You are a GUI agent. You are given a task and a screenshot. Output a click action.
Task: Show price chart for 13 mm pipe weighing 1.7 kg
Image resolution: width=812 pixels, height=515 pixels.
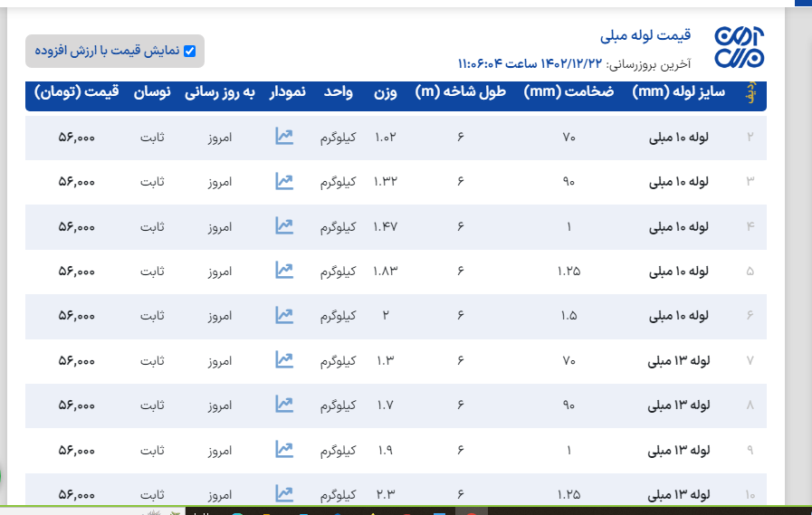tap(284, 405)
